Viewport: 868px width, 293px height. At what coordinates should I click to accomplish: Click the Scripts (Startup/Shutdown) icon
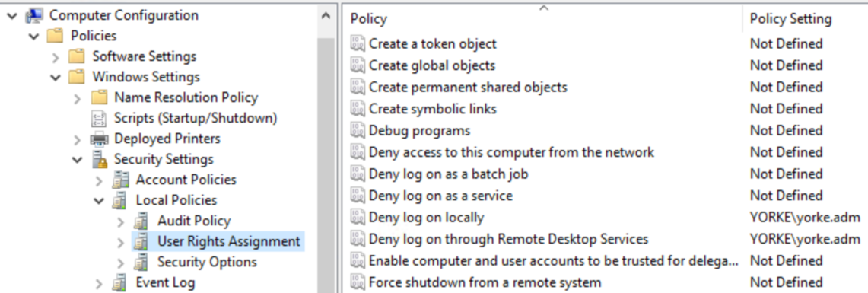tap(99, 118)
